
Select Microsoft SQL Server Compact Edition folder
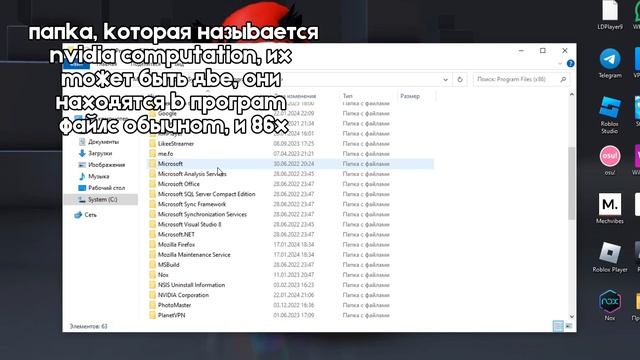tap(291, 194)
